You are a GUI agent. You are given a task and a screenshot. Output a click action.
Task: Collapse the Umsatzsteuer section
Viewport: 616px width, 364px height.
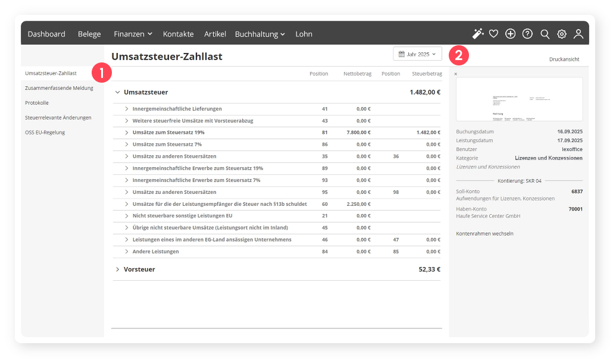pos(117,92)
